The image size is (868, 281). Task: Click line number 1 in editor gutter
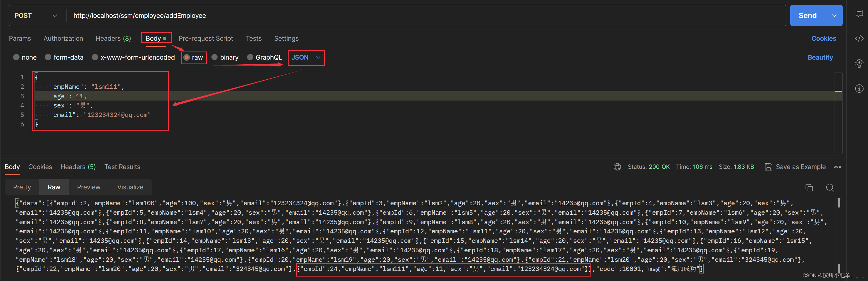tap(22, 77)
